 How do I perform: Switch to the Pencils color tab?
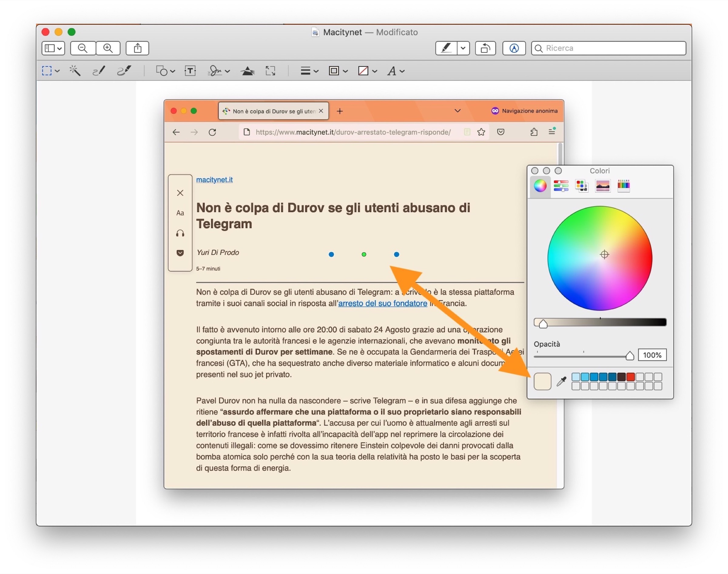coord(623,186)
